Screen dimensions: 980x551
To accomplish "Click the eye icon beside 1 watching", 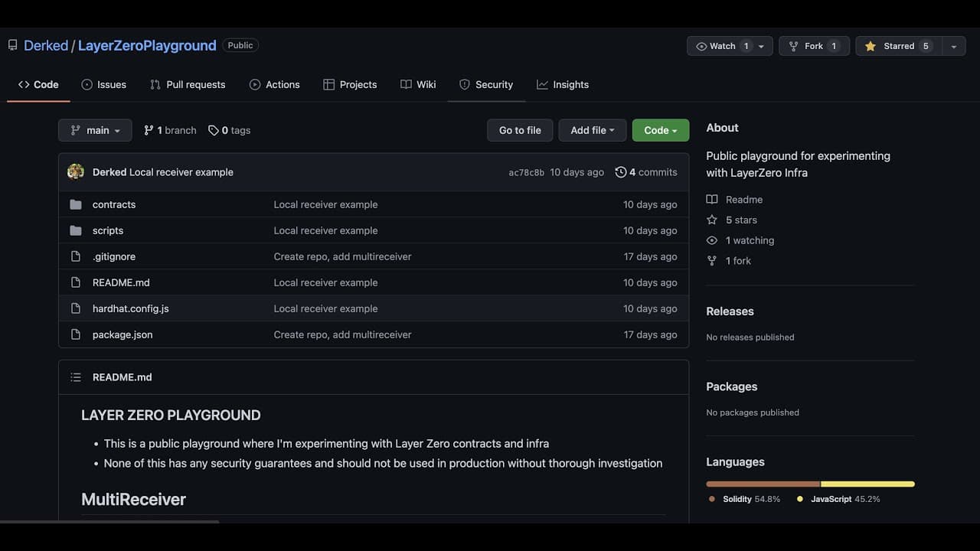I will 712,240.
